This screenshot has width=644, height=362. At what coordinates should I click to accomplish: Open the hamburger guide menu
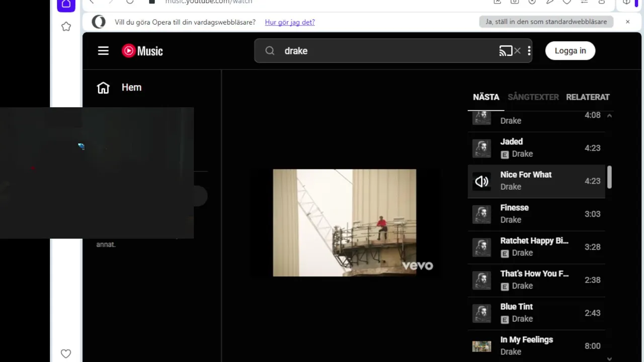pos(103,51)
